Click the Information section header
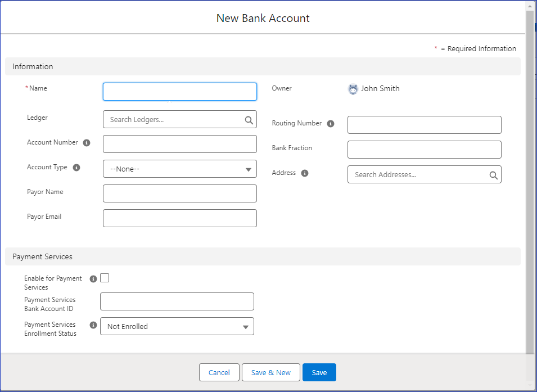 (x=263, y=66)
